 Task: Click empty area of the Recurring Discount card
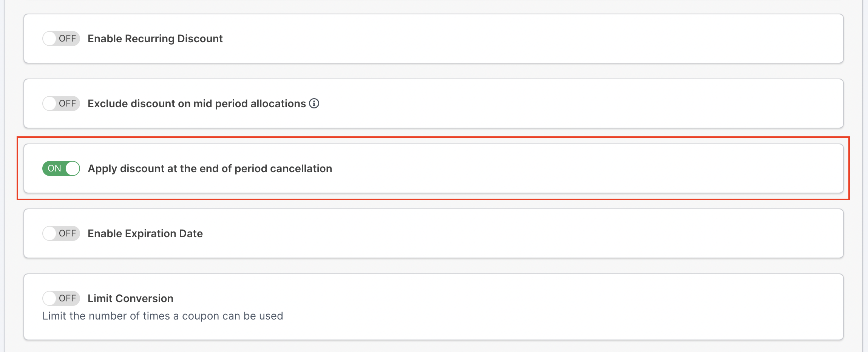(529, 39)
